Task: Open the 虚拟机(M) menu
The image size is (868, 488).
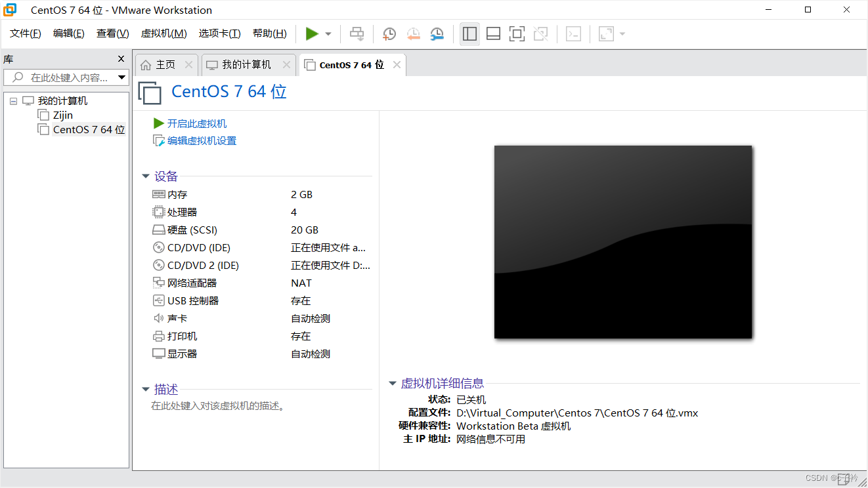Action: pos(163,33)
